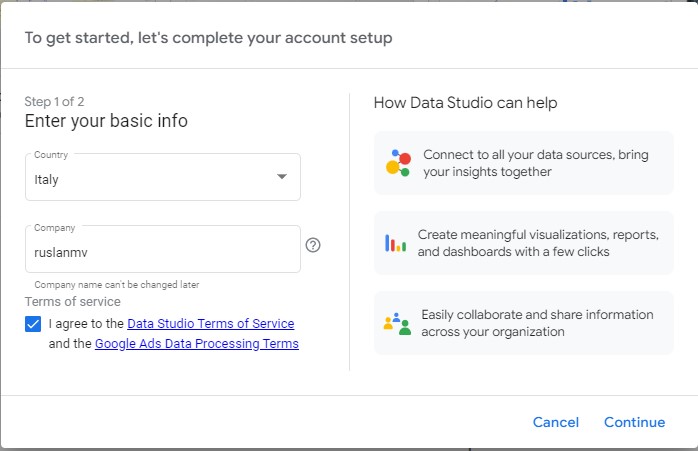Select the Easily collaborate and share card
Screen dimensions: 698x451
point(524,323)
